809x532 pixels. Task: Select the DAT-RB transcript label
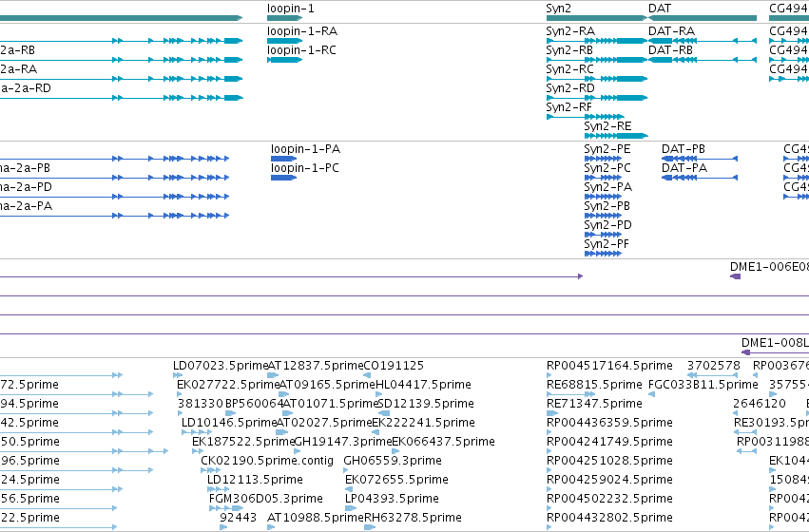[x=671, y=50]
